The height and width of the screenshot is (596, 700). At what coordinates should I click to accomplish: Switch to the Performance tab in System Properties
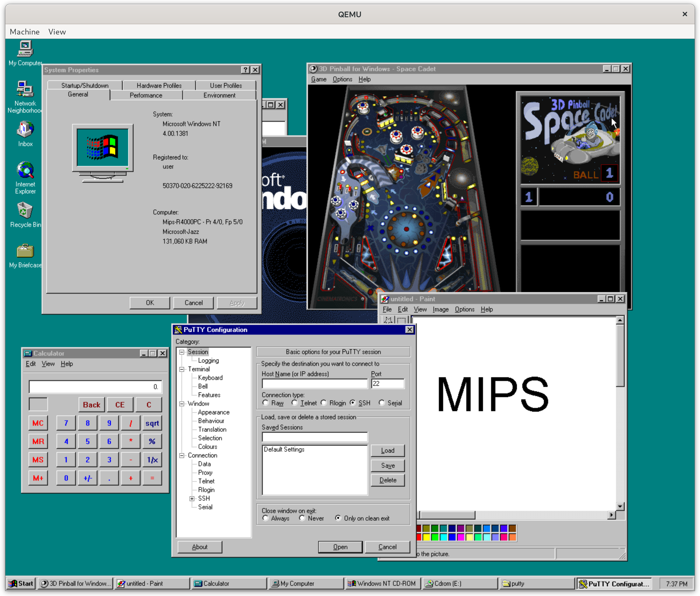click(x=146, y=95)
